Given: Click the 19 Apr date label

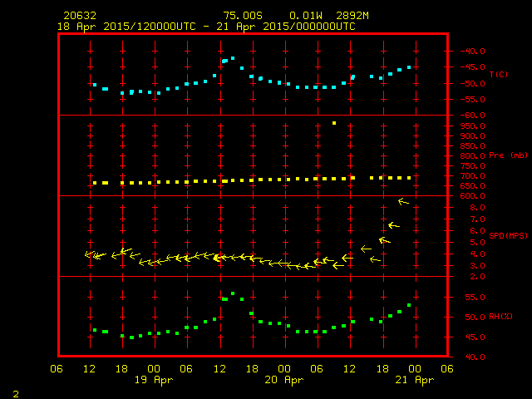Looking at the screenshot, I should click(154, 380).
